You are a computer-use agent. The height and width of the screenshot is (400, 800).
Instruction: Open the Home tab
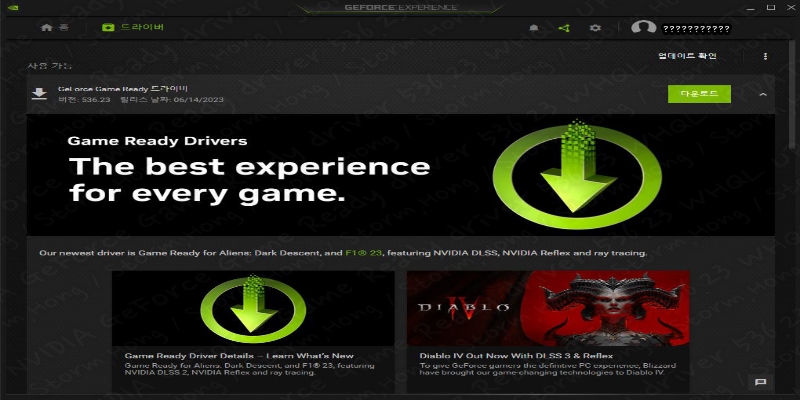55,28
